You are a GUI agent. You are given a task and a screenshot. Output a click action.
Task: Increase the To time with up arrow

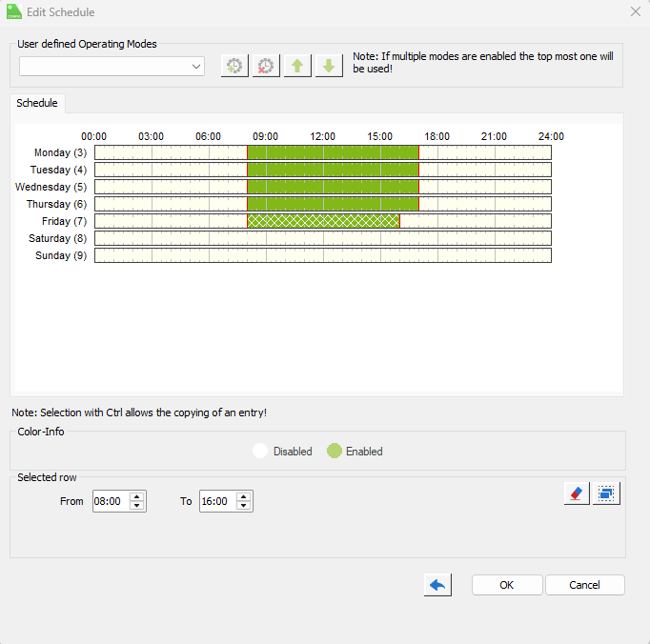click(244, 496)
